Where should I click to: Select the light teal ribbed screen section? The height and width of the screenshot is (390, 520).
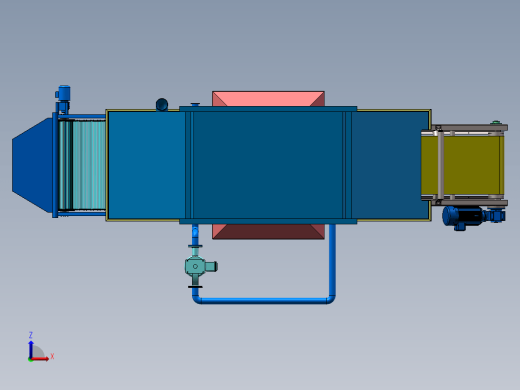pos(89,165)
